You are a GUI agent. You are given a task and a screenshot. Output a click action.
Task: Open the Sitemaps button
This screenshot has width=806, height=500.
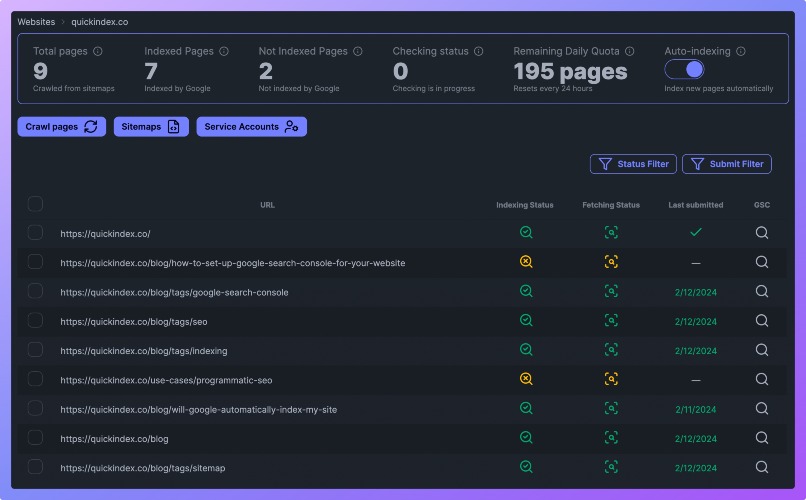tap(151, 126)
